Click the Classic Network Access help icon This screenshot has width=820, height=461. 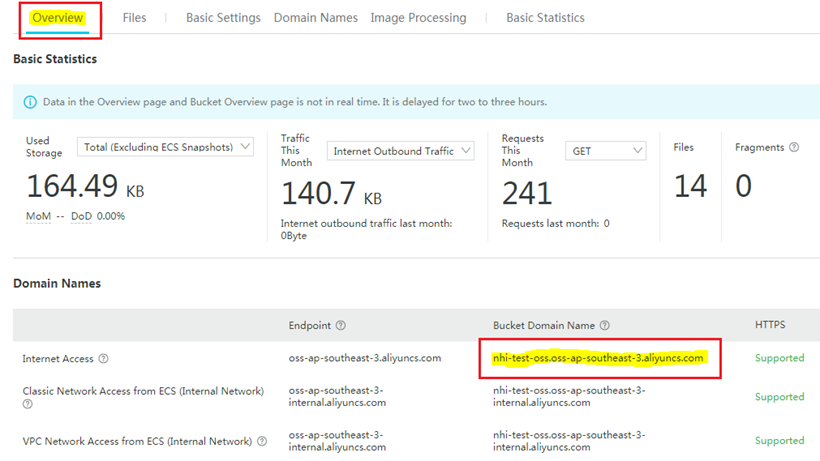(x=27, y=404)
